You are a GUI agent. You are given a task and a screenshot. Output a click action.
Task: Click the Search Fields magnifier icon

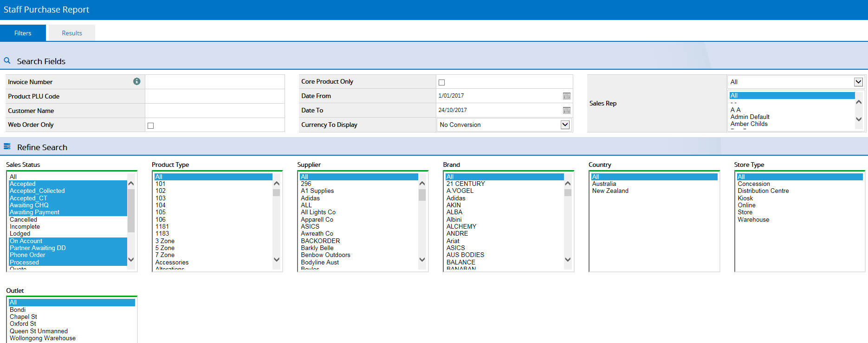(x=7, y=61)
